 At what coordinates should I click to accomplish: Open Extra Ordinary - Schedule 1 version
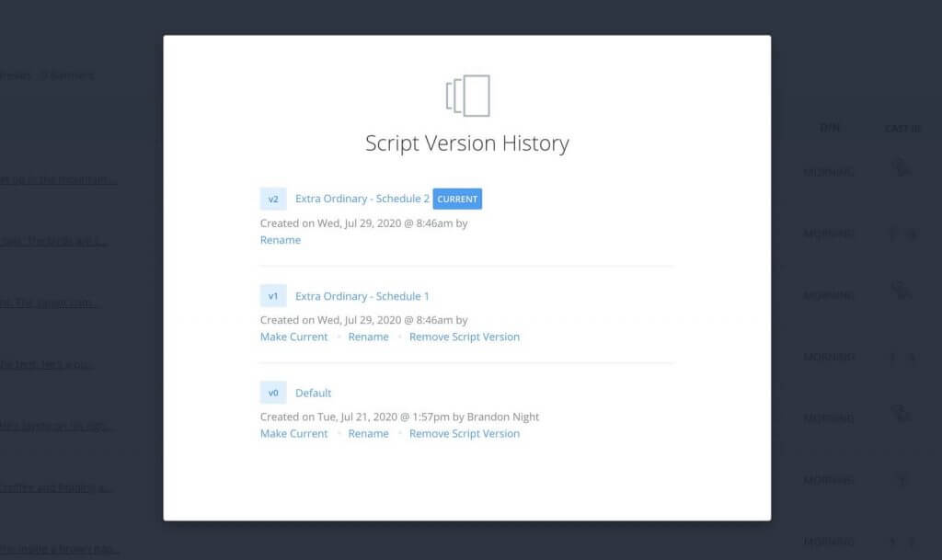[x=362, y=296]
